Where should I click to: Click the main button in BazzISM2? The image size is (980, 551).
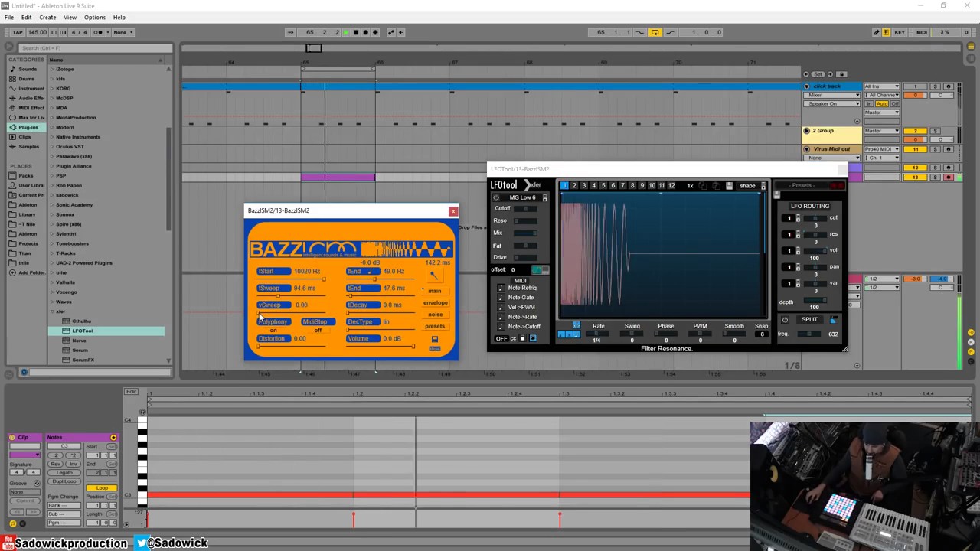pos(434,291)
